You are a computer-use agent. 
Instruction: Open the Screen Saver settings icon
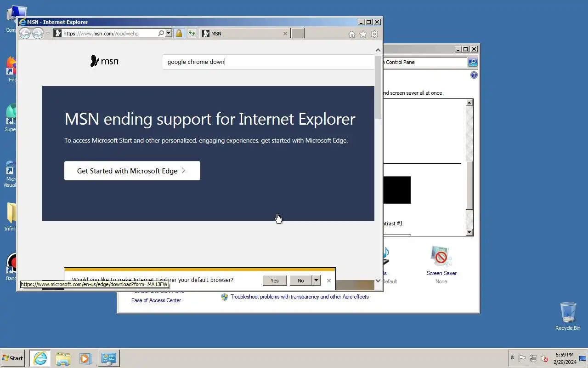441,256
